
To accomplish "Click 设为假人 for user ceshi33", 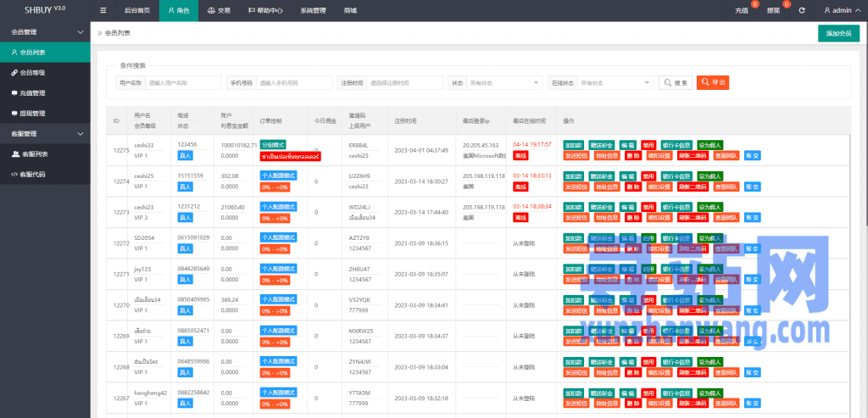I will [x=709, y=144].
